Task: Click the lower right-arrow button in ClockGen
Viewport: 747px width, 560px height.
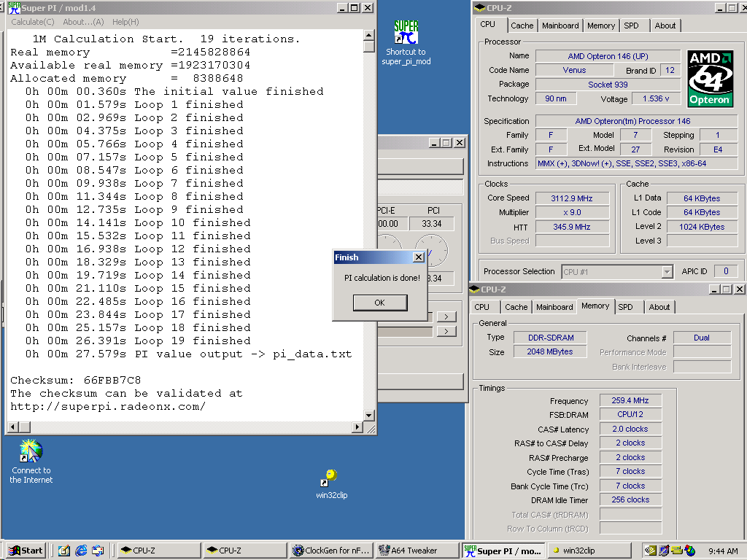Action: tap(446, 331)
